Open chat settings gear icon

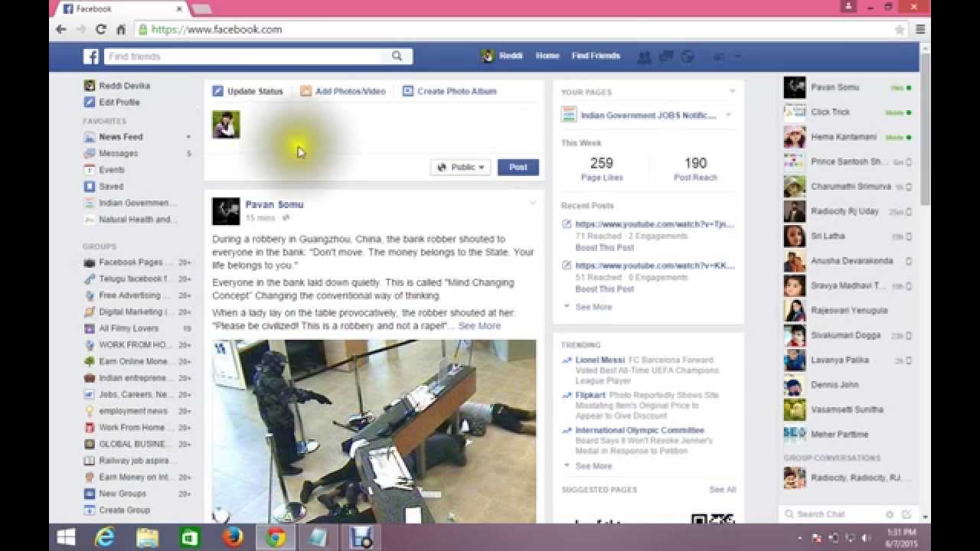click(890, 514)
